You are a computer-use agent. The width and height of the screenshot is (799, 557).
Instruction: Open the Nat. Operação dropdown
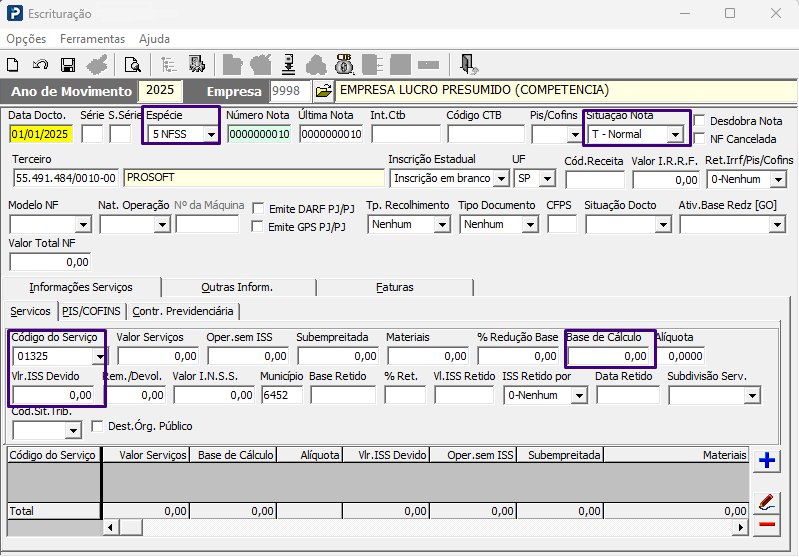(x=162, y=224)
